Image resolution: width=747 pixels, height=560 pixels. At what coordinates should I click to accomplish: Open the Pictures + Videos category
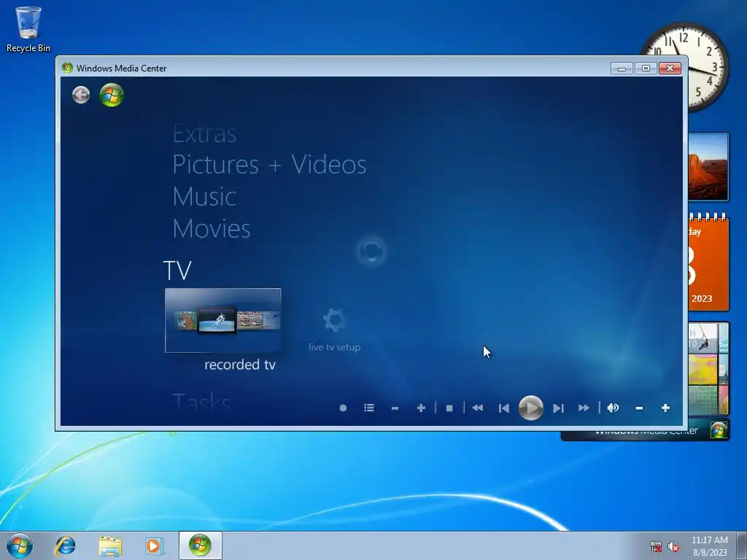click(x=269, y=165)
